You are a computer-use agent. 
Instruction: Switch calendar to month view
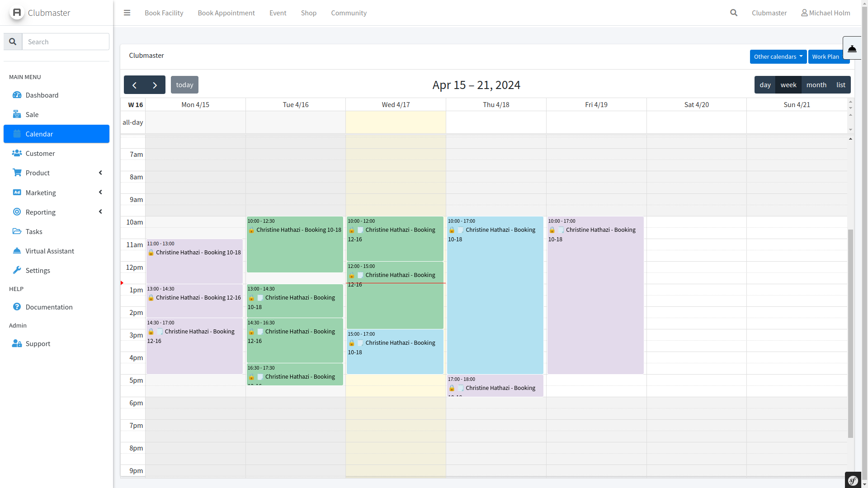click(816, 85)
